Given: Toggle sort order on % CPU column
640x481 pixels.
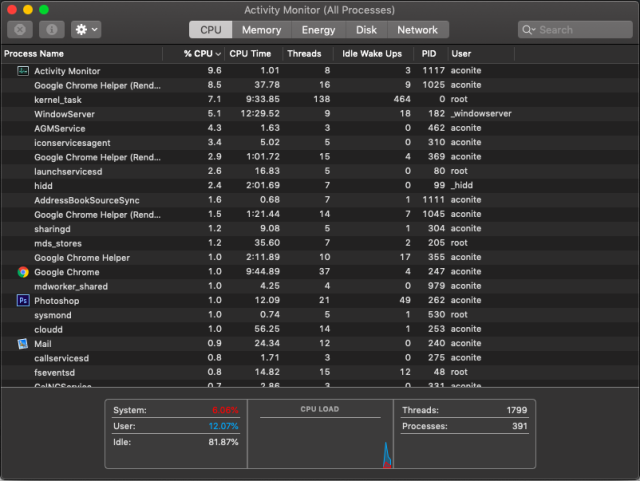Looking at the screenshot, I should [x=202, y=53].
